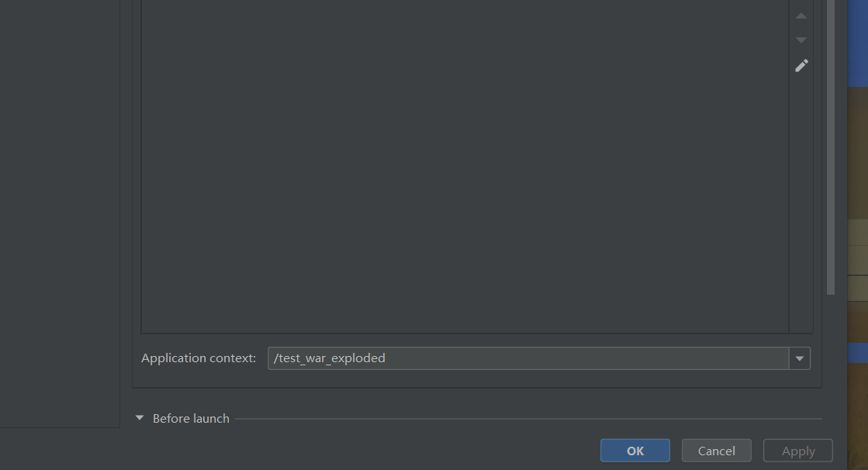
Task: Edit the artifact using the pencil icon
Action: [x=801, y=65]
